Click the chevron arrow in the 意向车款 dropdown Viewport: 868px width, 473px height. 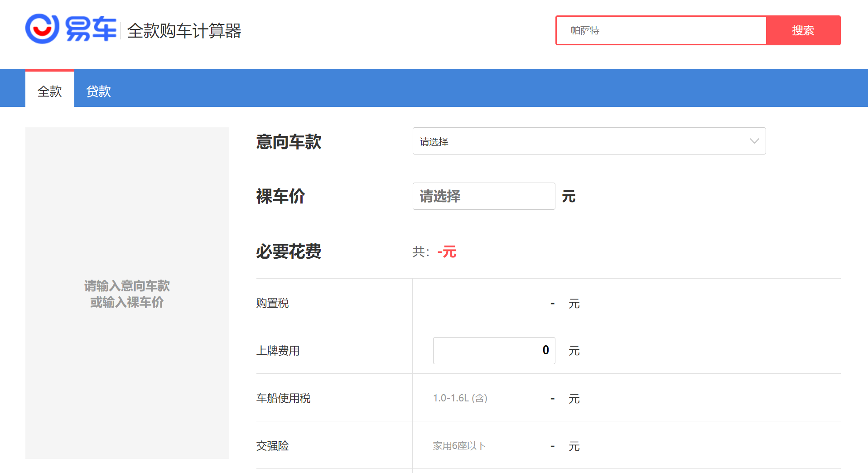pos(754,141)
